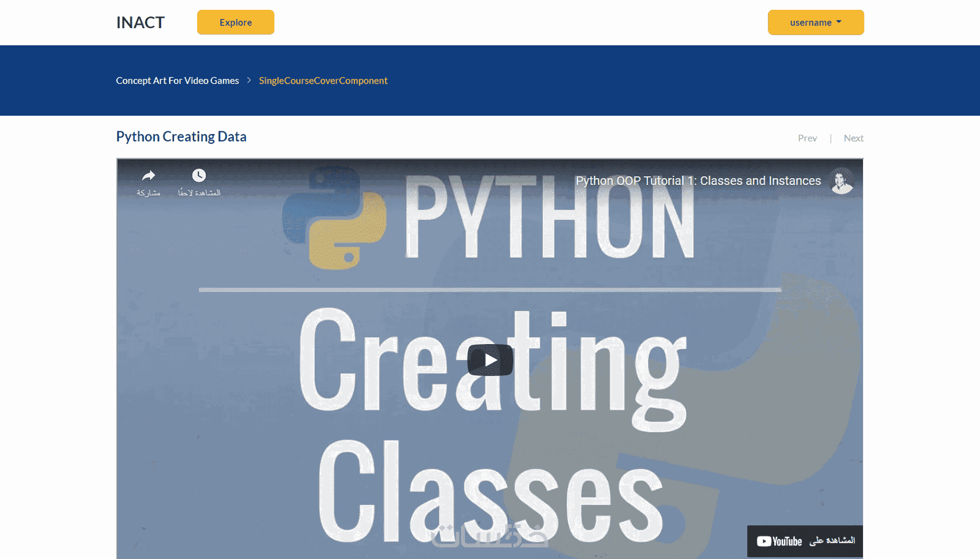Screen dimensions: 980x559
Task: Click the Python Creating Data heading
Action: [181, 137]
